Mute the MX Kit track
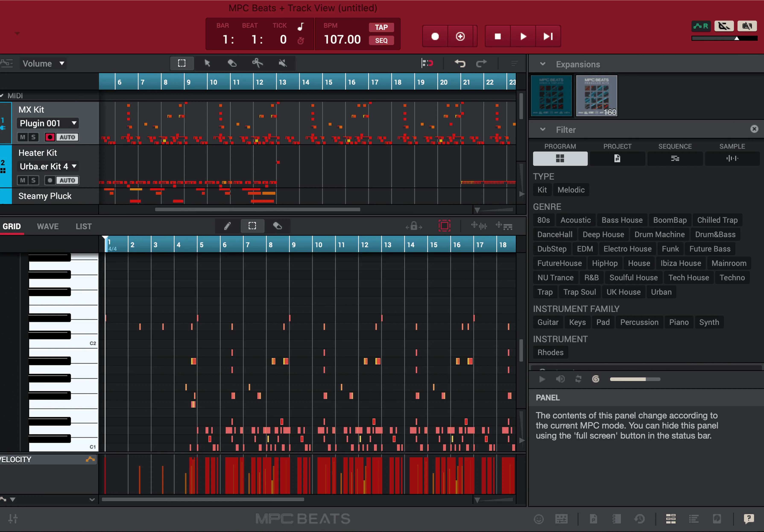Image resolution: width=764 pixels, height=532 pixels. pos(23,137)
